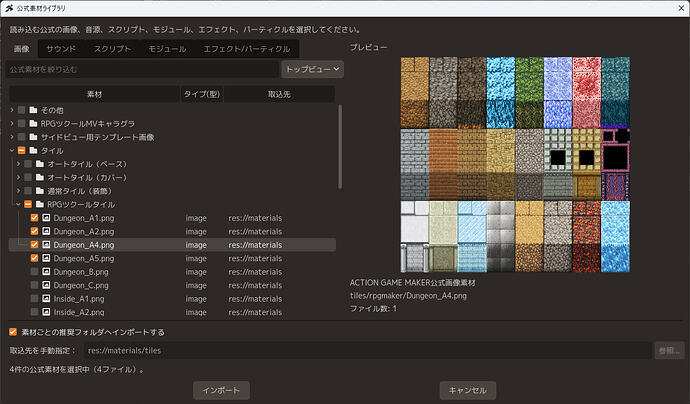Uncheck the Dungeon_A2.png checkbox
Screen dimensions: 690x404
(34, 231)
